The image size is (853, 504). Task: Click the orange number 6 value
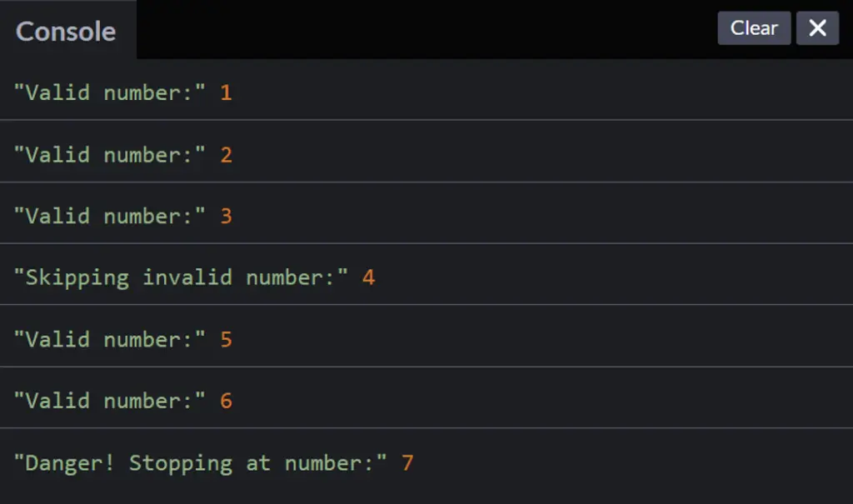tap(227, 402)
